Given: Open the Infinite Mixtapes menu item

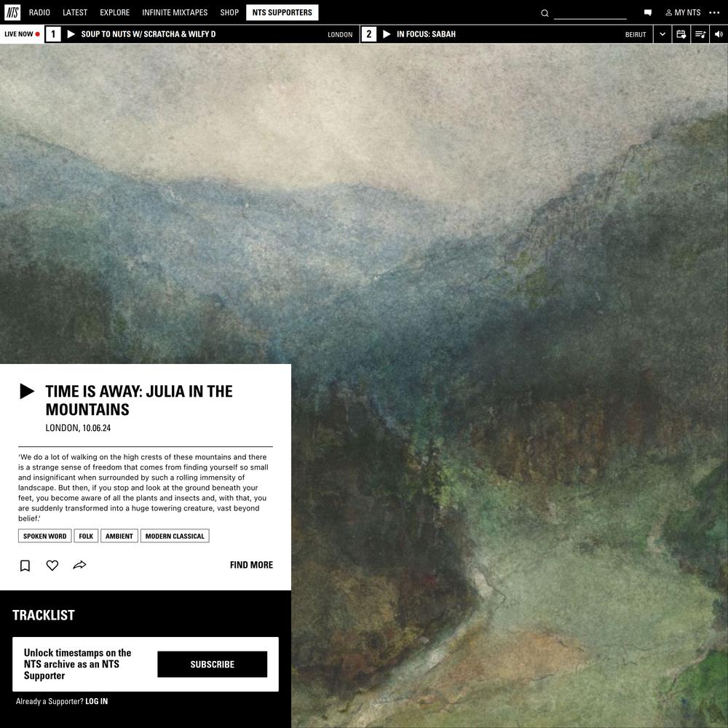Looking at the screenshot, I should (x=175, y=12).
